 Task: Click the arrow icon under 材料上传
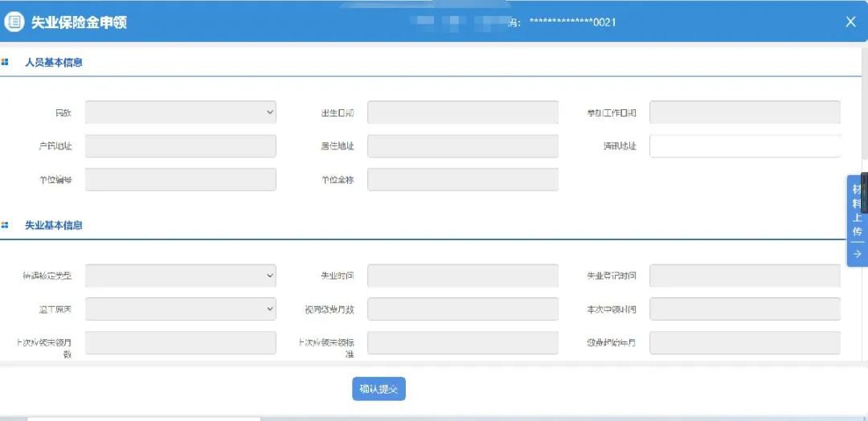tap(857, 254)
